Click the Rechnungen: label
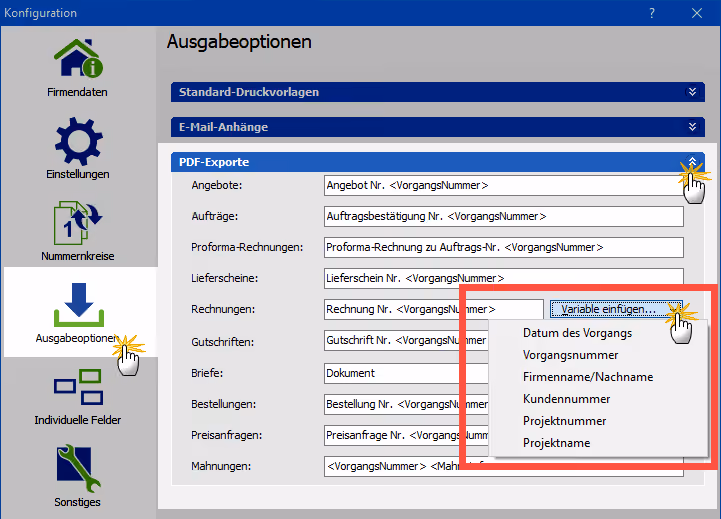 click(223, 309)
